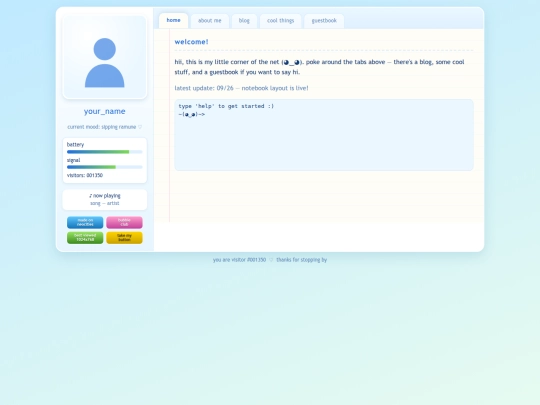Click the 'welcome!' heading

point(191,42)
